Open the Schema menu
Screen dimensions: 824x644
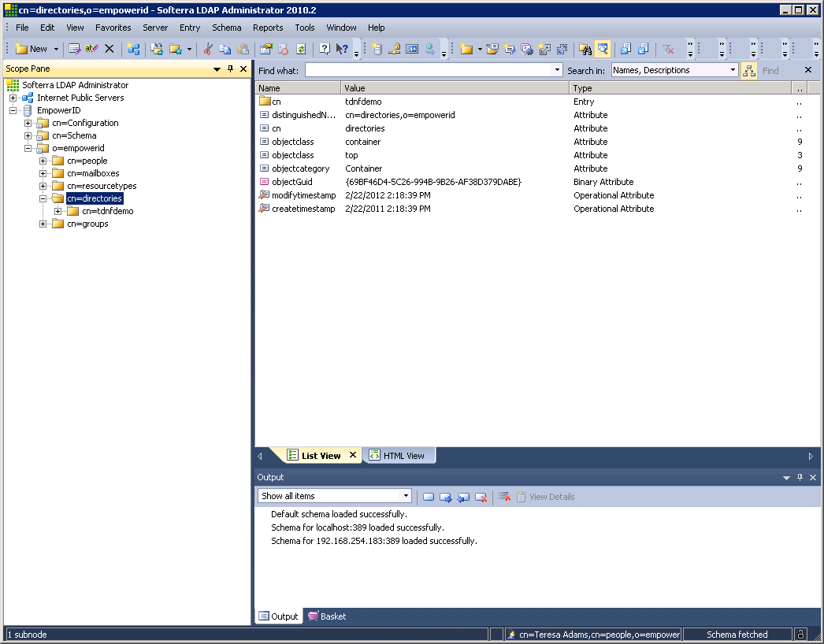[227, 28]
